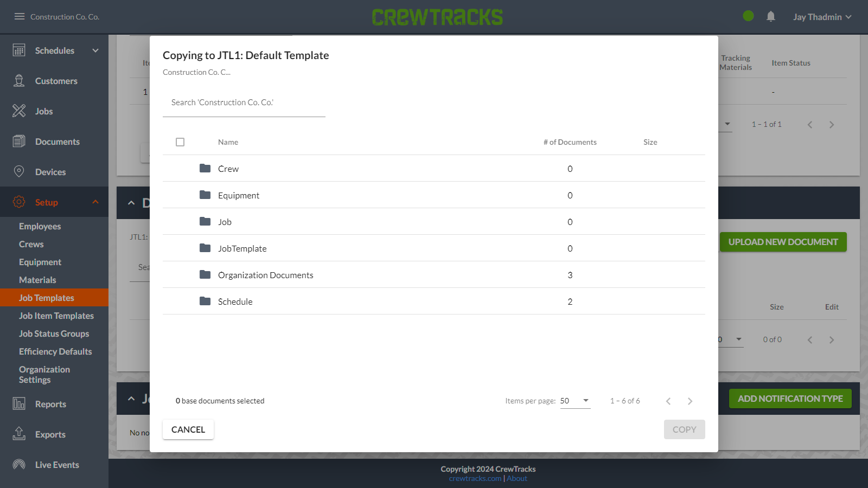
Task: Click the Schedule folder icon
Action: (205, 301)
